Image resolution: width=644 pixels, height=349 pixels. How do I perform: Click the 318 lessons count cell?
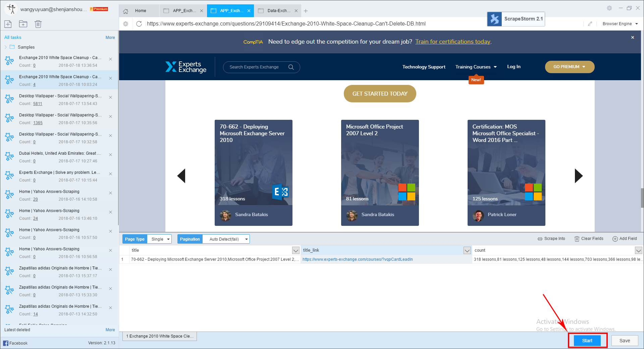click(x=557, y=259)
